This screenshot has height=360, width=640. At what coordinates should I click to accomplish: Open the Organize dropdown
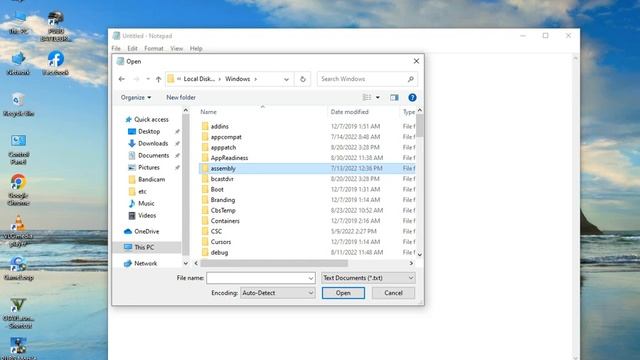click(136, 98)
